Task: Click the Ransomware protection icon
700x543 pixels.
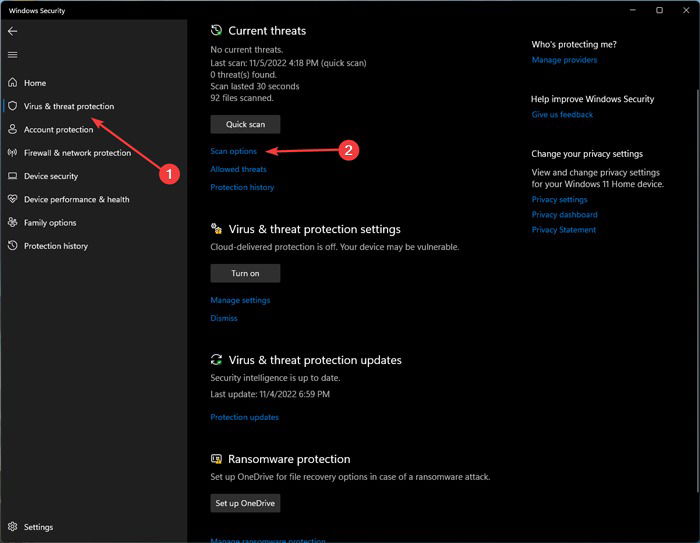Action: click(216, 459)
